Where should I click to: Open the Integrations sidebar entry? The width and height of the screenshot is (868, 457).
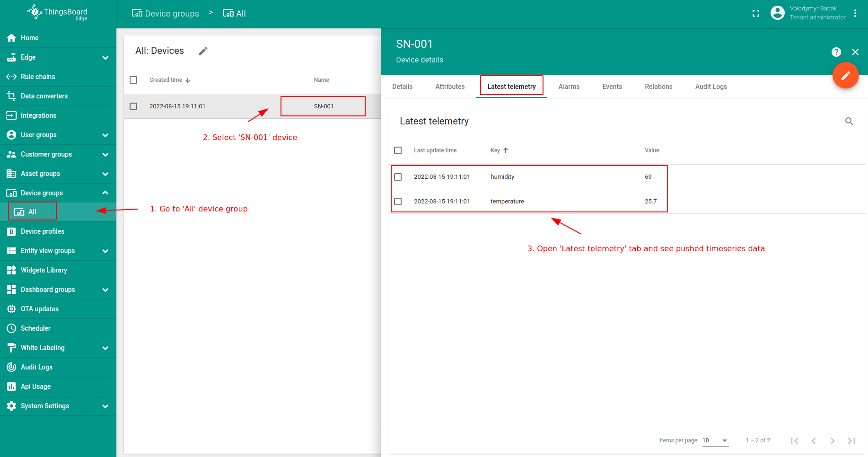pos(58,115)
